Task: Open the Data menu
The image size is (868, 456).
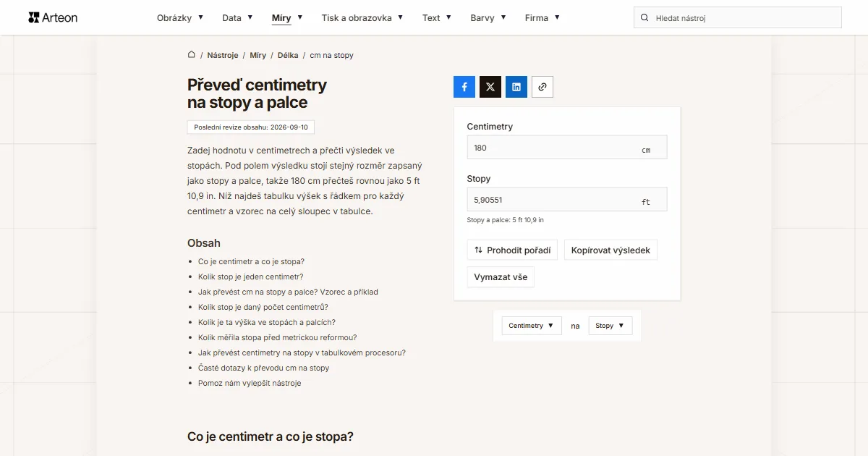Action: pos(237,18)
